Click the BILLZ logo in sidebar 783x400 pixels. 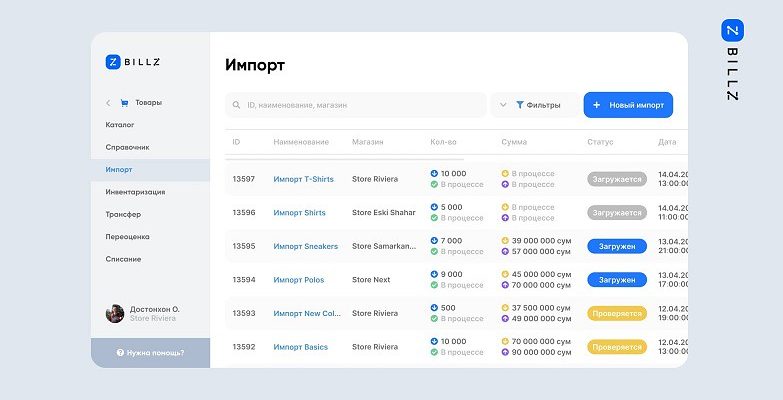tap(132, 62)
